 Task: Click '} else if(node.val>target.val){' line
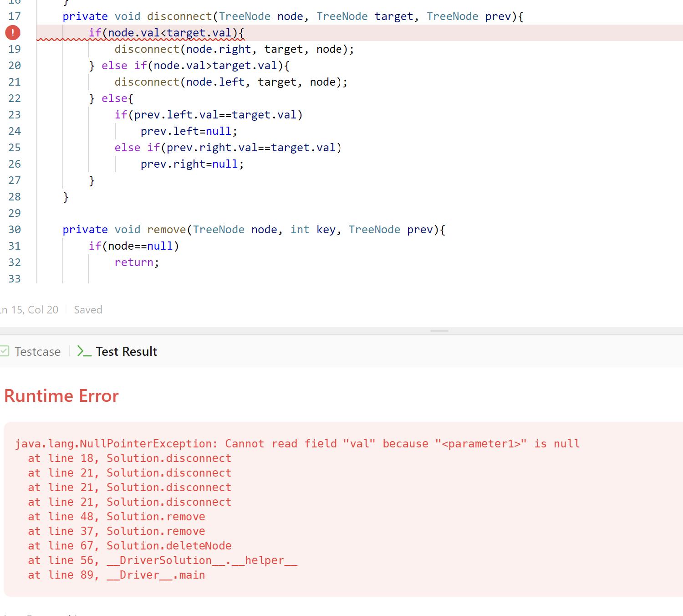[x=189, y=66]
